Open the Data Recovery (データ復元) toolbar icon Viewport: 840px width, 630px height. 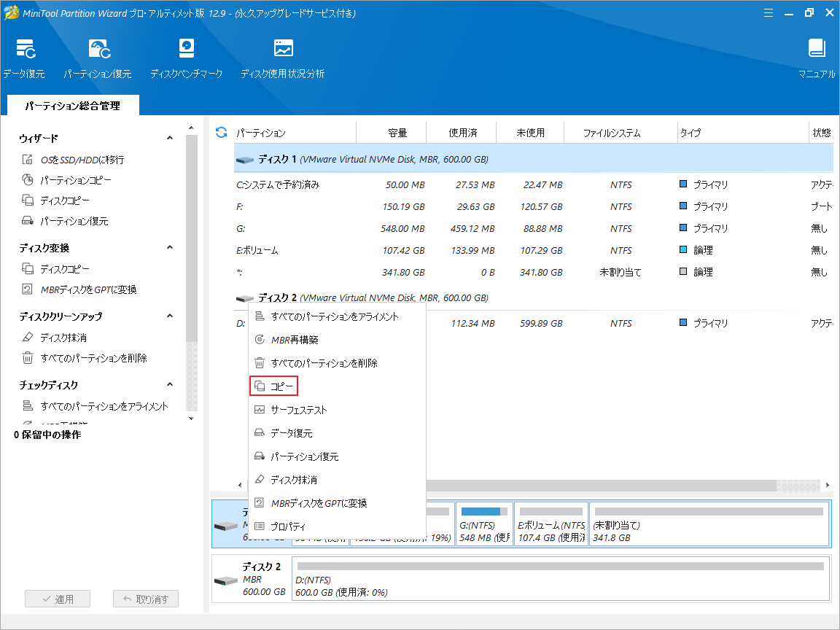(26, 49)
